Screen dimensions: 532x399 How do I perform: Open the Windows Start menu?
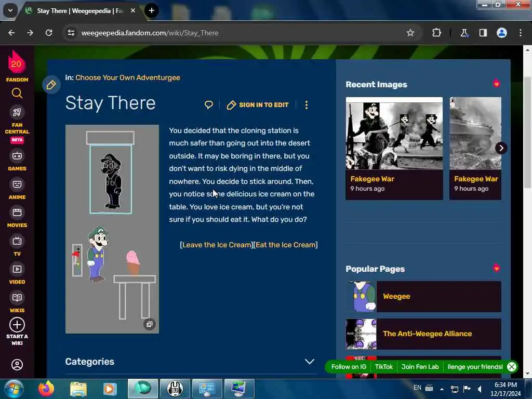(x=13, y=389)
